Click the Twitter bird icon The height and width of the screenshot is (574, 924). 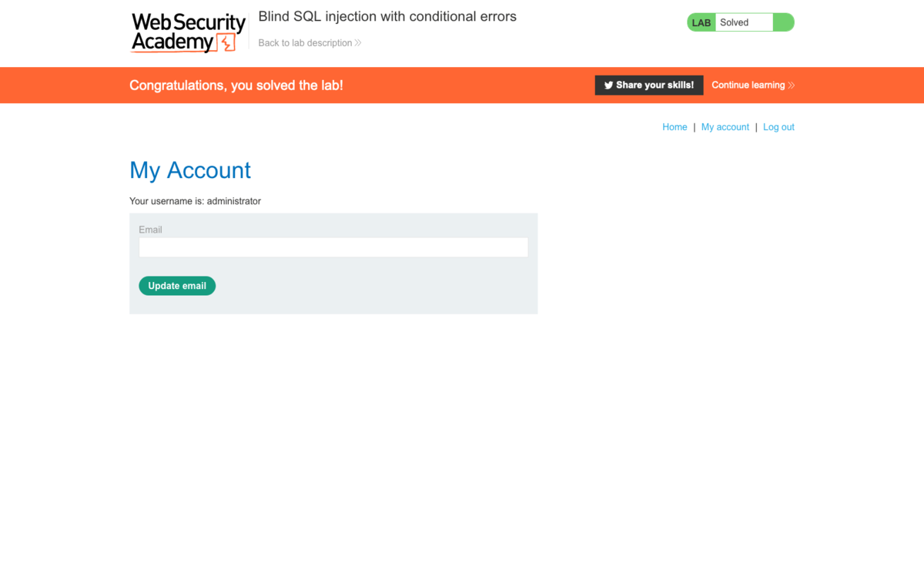(x=608, y=86)
